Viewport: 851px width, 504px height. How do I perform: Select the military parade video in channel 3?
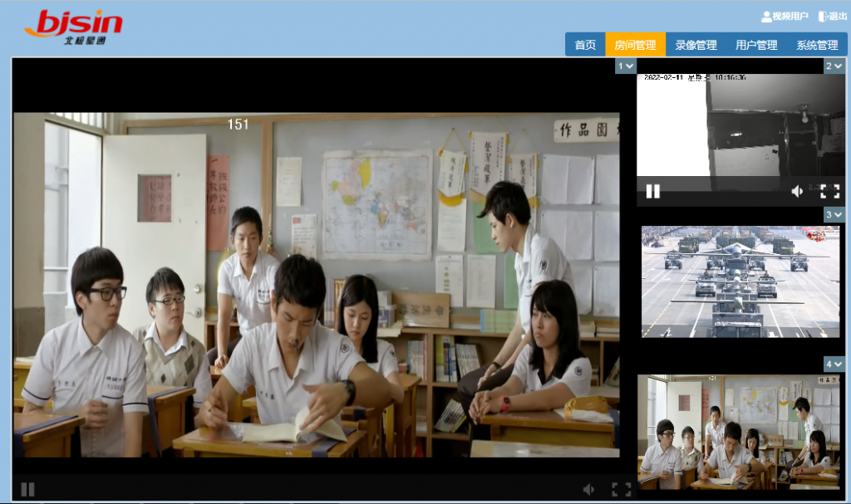tap(740, 281)
